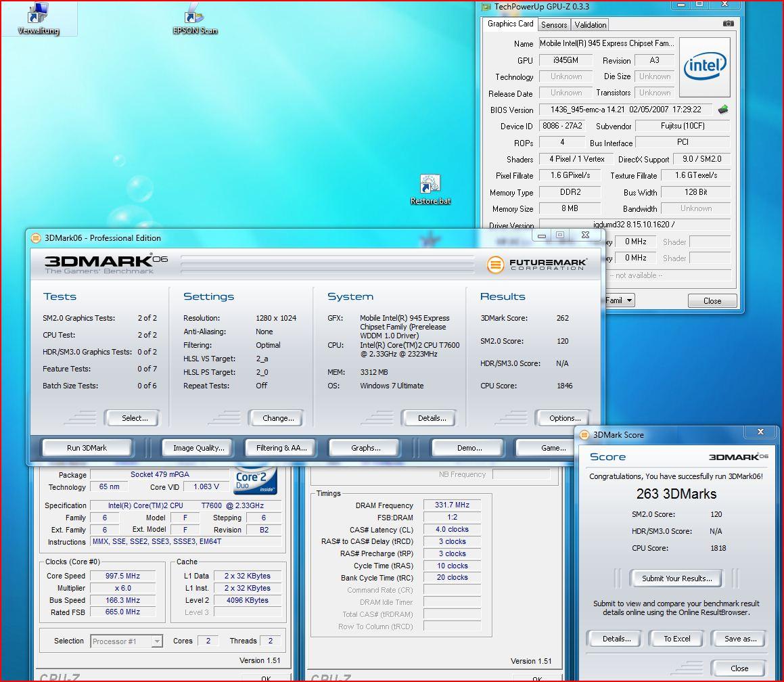Click DRAM Frequency value 331.7 MHz
The width and height of the screenshot is (784, 682).
(452, 505)
